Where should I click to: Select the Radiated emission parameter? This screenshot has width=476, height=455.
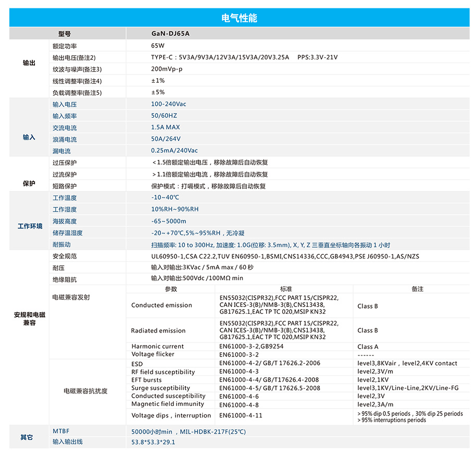[158, 330]
